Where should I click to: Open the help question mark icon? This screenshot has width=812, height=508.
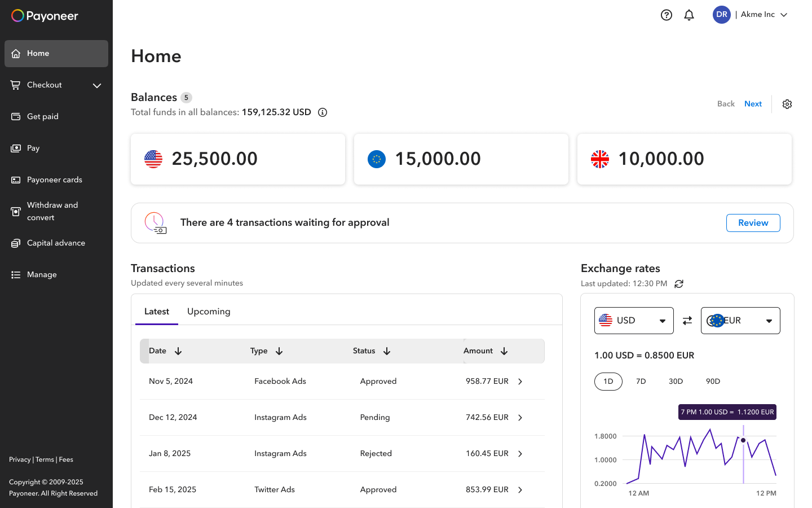point(667,15)
